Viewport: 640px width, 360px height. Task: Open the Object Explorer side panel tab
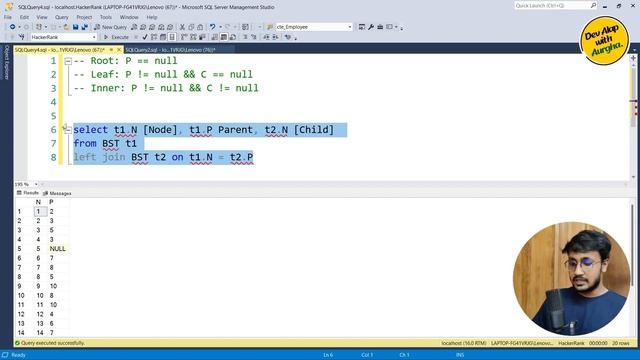pyautogui.click(x=6, y=62)
